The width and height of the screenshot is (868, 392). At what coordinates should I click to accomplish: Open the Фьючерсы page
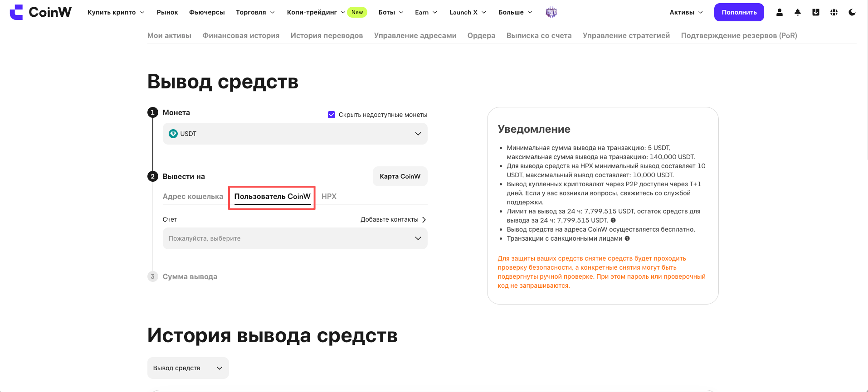click(x=207, y=12)
